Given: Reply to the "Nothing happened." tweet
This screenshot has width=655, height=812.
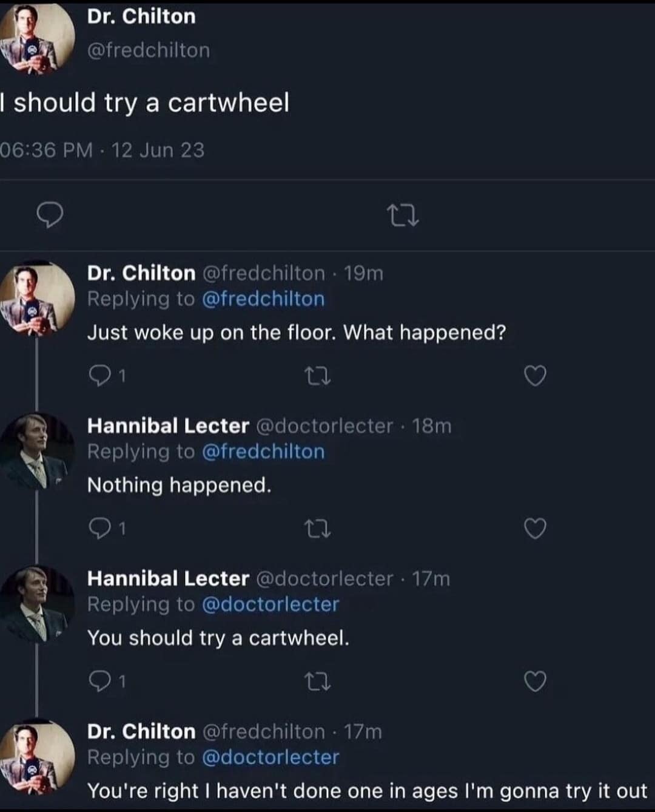Looking at the screenshot, I should click(x=98, y=529).
